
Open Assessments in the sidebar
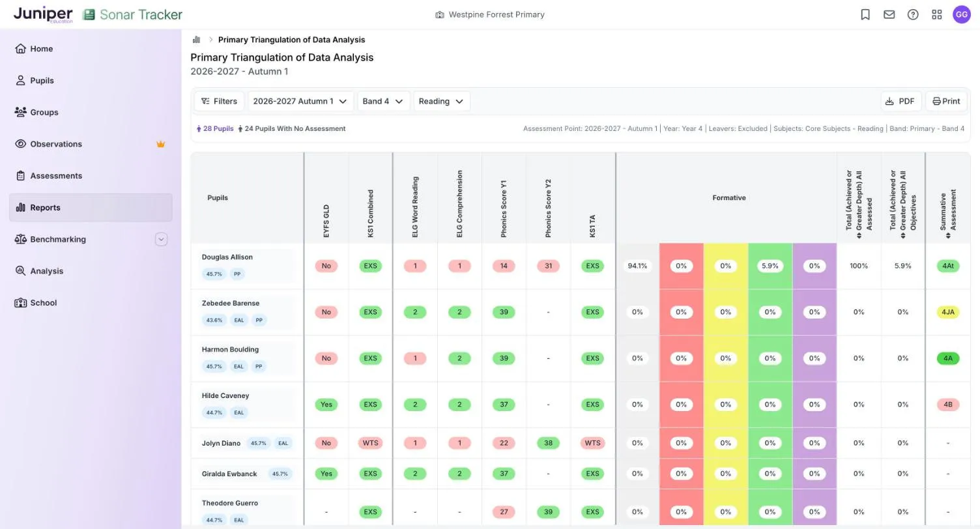tap(91, 176)
